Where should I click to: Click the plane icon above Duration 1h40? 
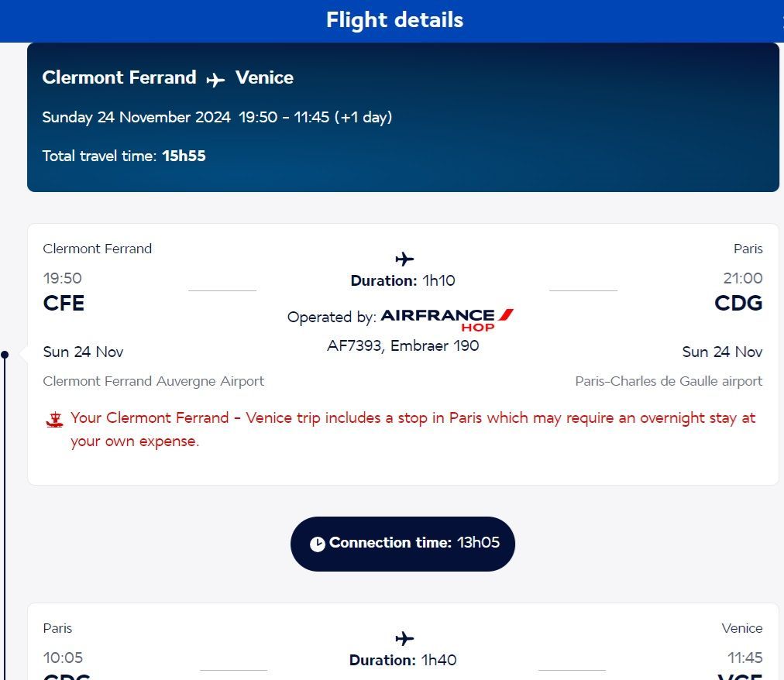click(404, 638)
